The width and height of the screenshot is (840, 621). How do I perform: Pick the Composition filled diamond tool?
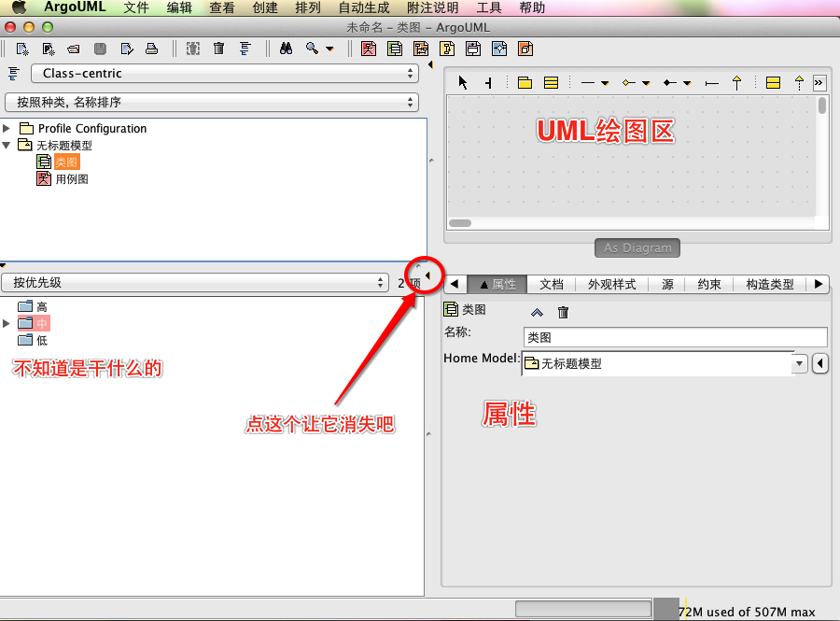(x=669, y=82)
